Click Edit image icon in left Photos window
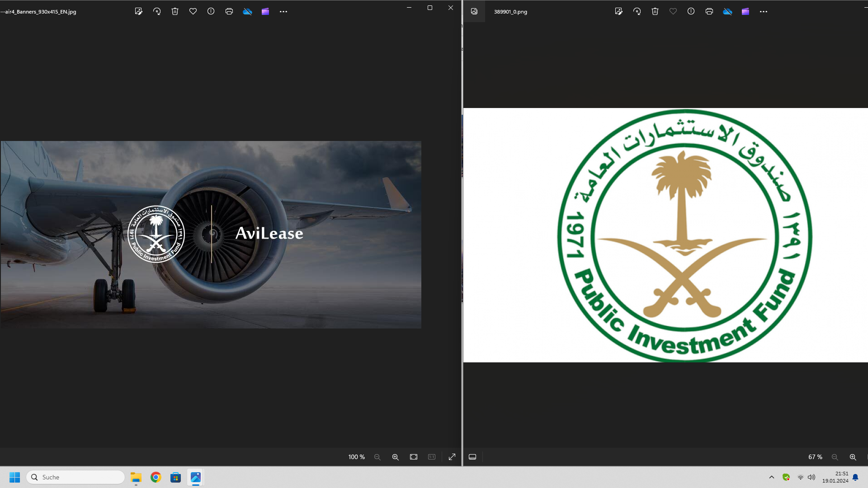Screen dimensions: 868x488 point(139,12)
